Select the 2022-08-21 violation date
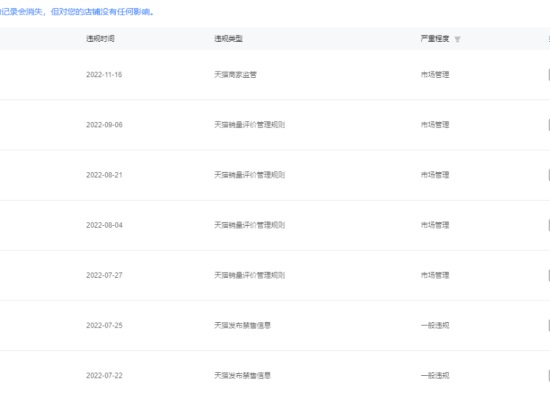550x396 pixels. pyautogui.click(x=104, y=175)
